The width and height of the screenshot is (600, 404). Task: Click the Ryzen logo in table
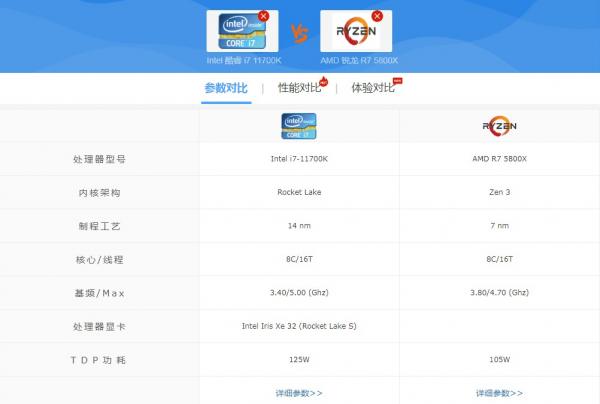tap(499, 126)
